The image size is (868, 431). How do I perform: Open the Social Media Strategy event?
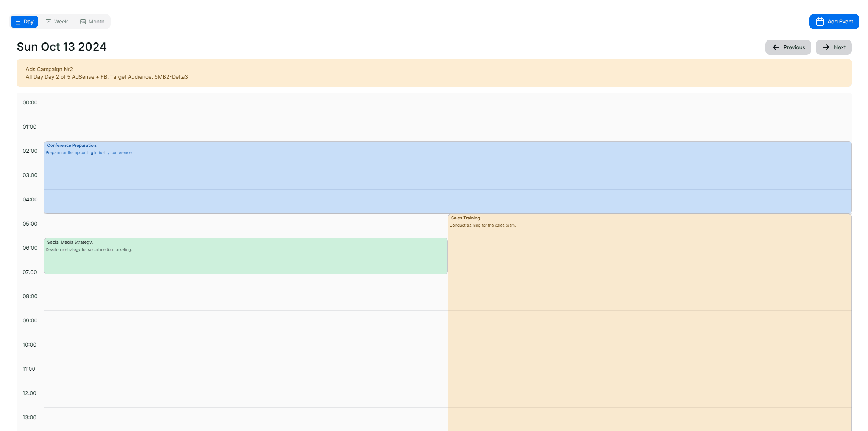click(x=245, y=256)
